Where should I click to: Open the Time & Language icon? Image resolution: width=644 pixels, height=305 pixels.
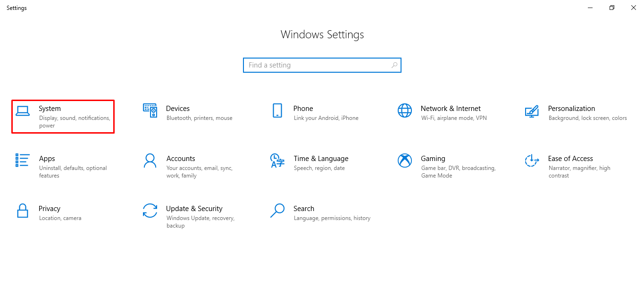[277, 161]
